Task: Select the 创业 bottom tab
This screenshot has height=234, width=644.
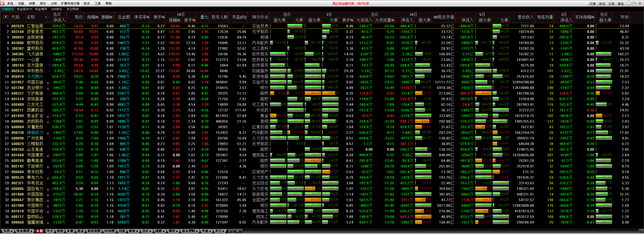Action: pos(60,231)
